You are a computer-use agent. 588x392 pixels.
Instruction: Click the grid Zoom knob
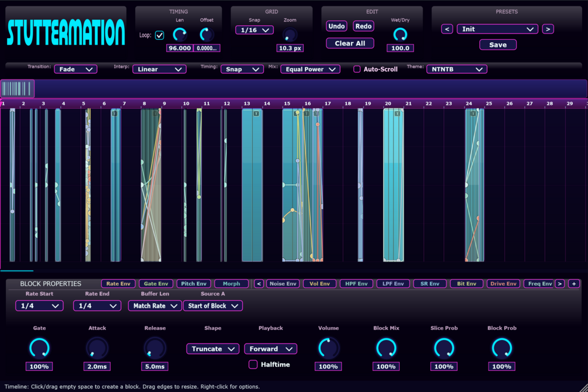coord(290,35)
